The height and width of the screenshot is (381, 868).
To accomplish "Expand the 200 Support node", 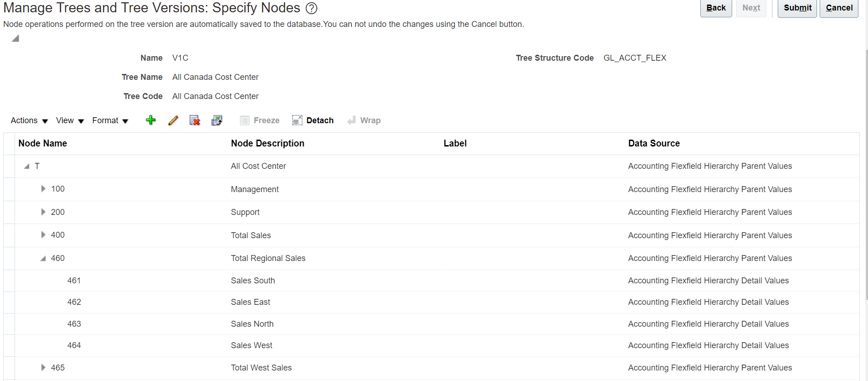I will pos(42,212).
